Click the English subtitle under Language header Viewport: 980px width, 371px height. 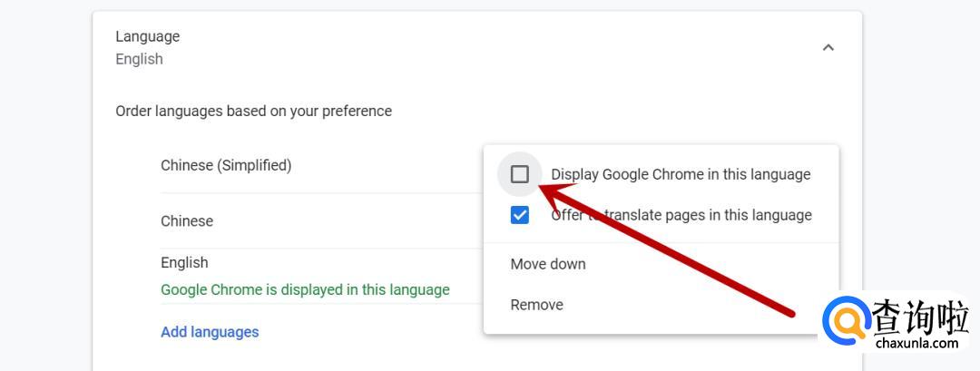[139, 59]
